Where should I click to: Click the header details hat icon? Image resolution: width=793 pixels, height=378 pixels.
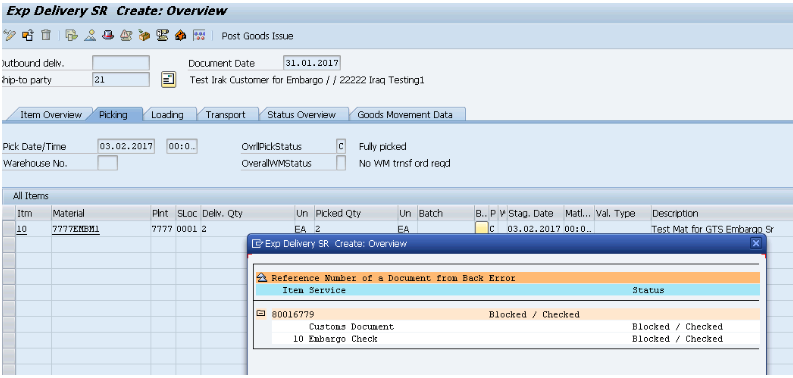pyautogui.click(x=108, y=35)
